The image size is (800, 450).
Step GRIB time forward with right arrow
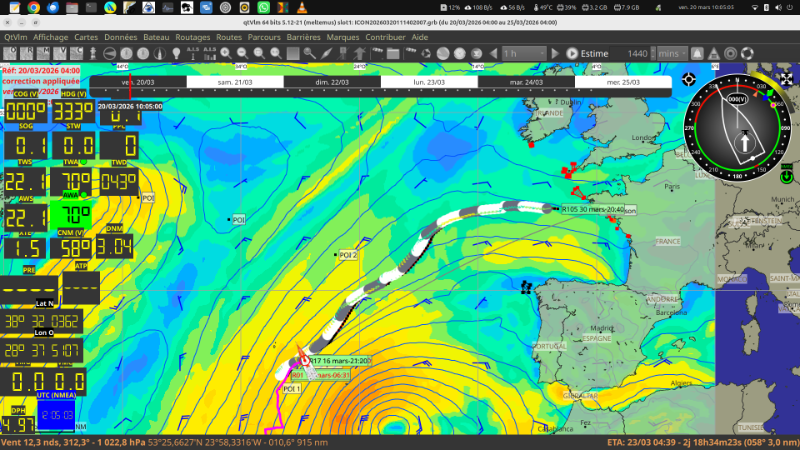click(555, 52)
